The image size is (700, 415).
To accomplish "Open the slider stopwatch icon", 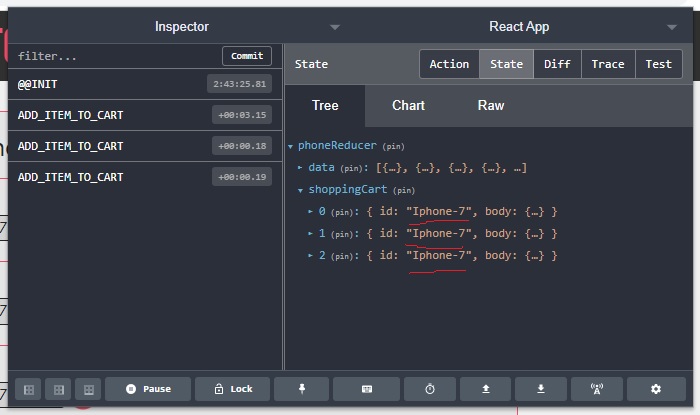I will coord(430,389).
